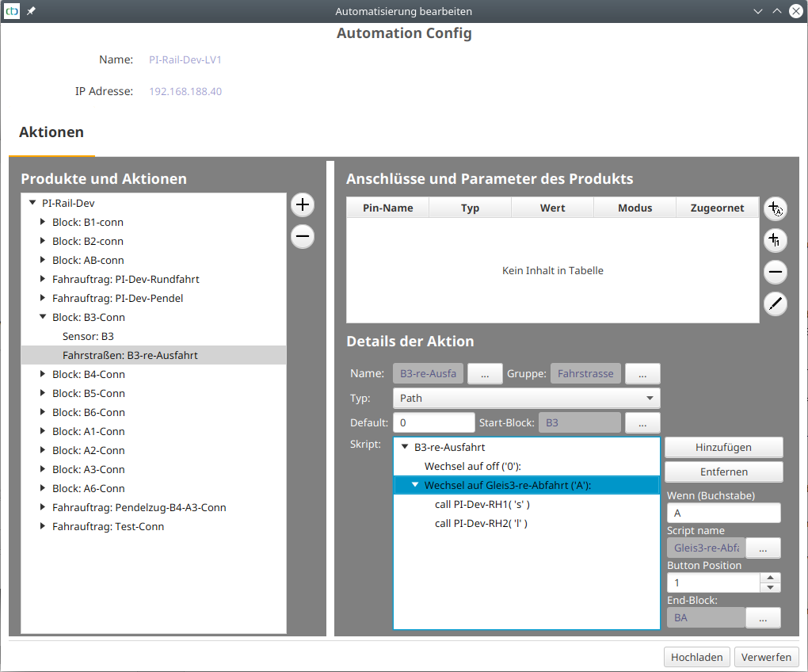Select the call PI-Dev-RH1 script line
This screenshot has width=808, height=672.
pyautogui.click(x=482, y=505)
